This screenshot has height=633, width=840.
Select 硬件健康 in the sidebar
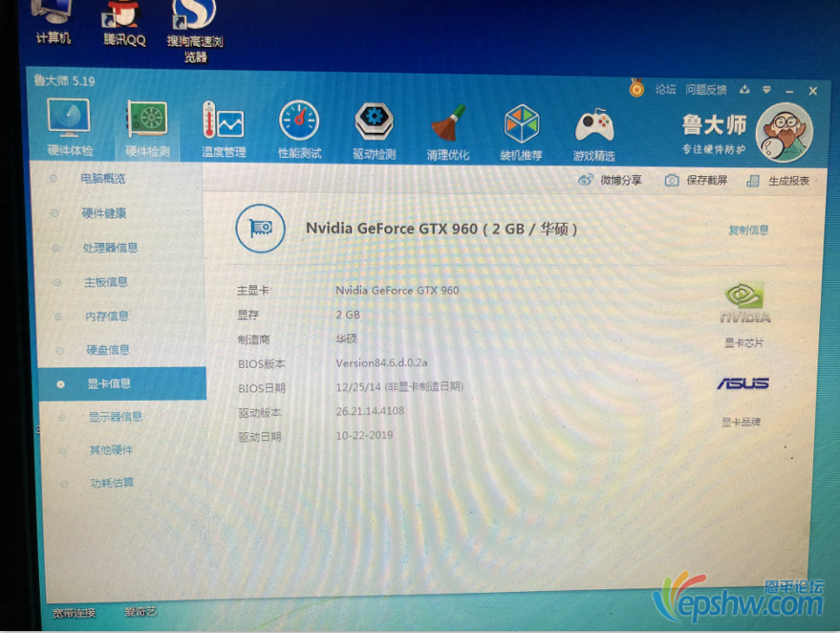click(x=104, y=213)
